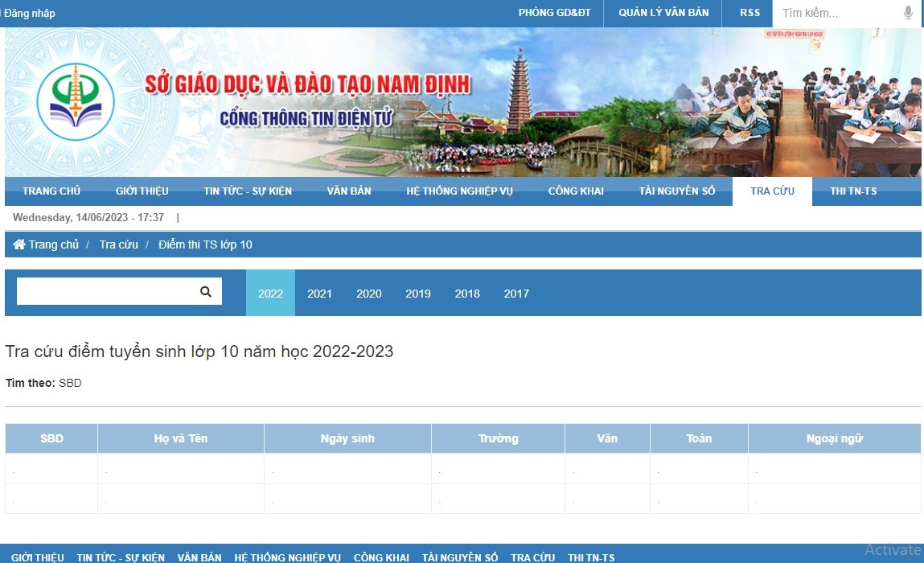Select the home icon in the breadcrumb
The image size is (924, 563).
(18, 244)
